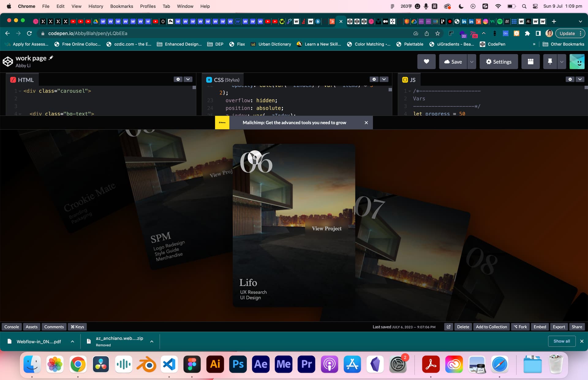The width and height of the screenshot is (588, 380).
Task: Click the edit pen title icon
Action: pos(51,58)
